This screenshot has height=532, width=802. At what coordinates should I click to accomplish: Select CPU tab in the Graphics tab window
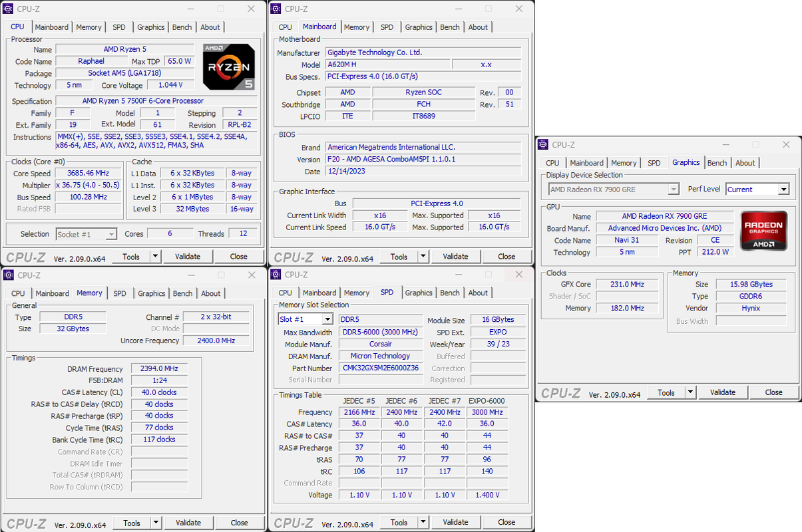pos(552,163)
